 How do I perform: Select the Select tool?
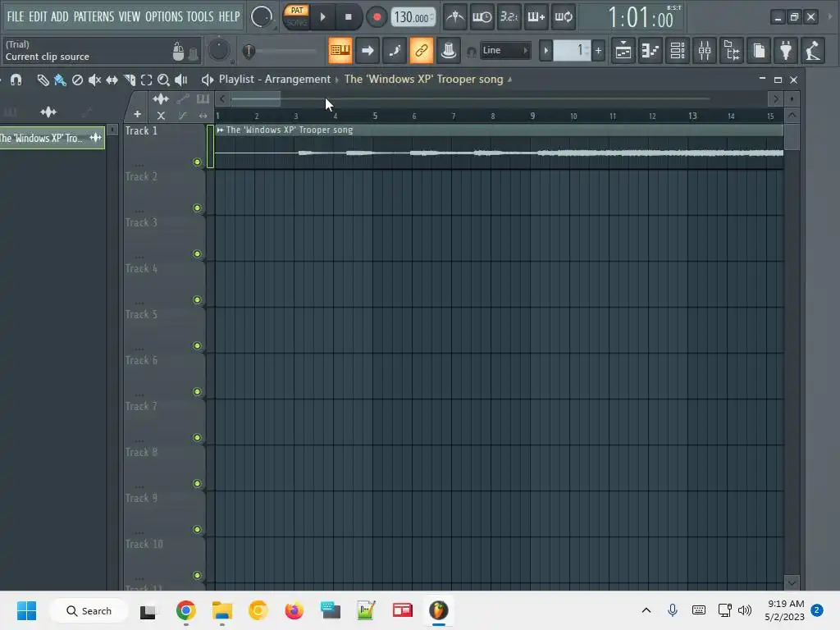(146, 80)
